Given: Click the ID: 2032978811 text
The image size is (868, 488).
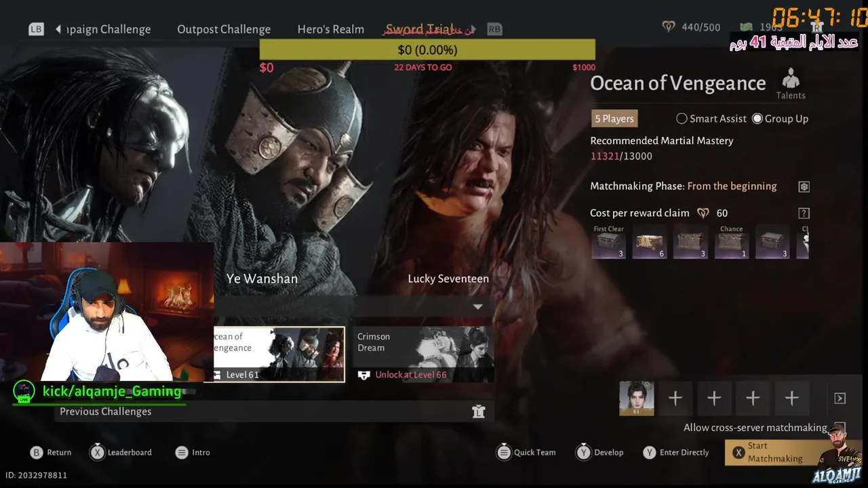Looking at the screenshot, I should [36, 476].
